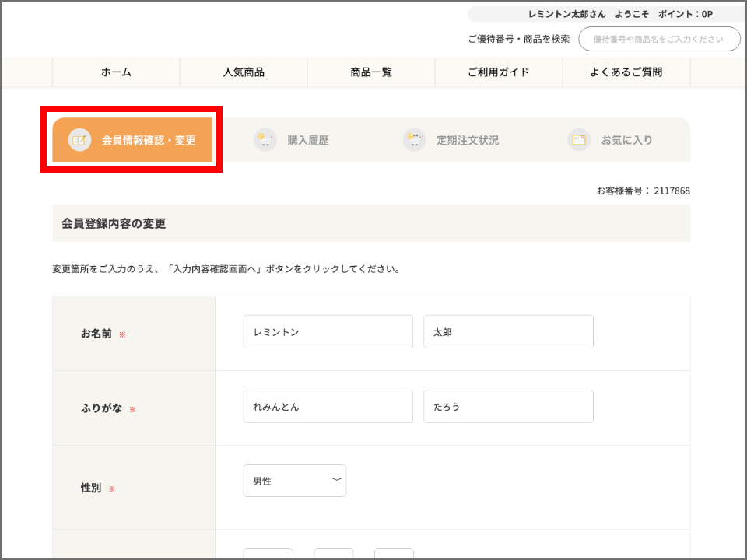Image resolution: width=747 pixels, height=560 pixels.
Task: Click the ご優待番号・商品を検索 label
Action: (x=519, y=39)
